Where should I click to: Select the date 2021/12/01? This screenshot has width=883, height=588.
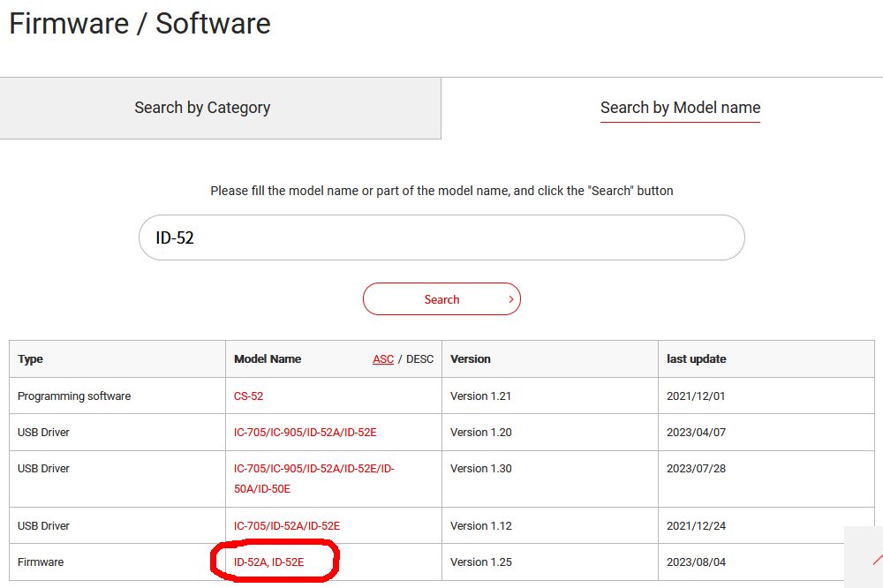pos(696,396)
